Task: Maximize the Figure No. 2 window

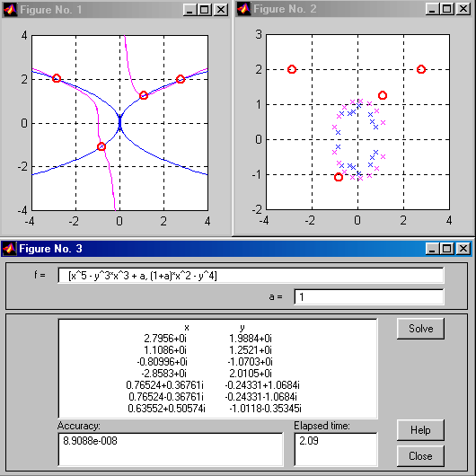Action: (x=447, y=9)
